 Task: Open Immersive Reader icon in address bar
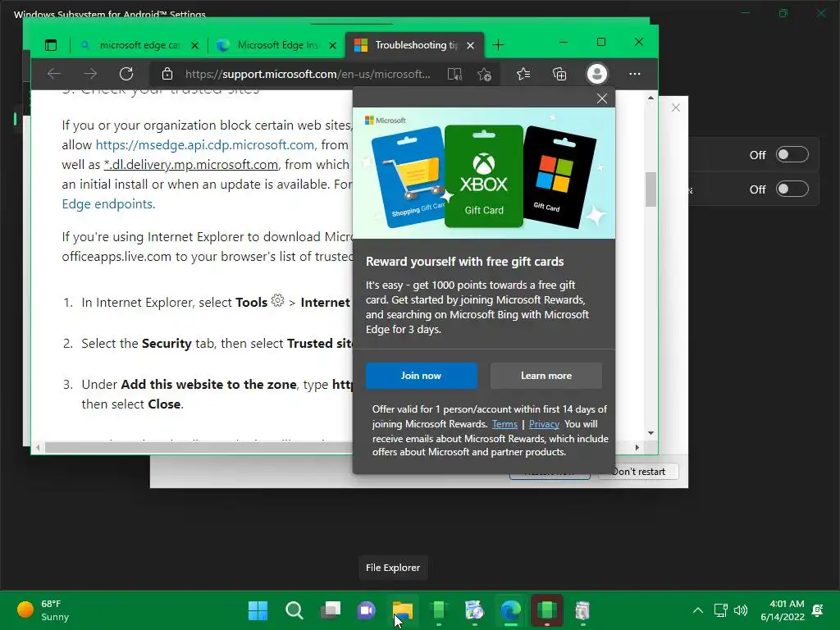(x=454, y=74)
